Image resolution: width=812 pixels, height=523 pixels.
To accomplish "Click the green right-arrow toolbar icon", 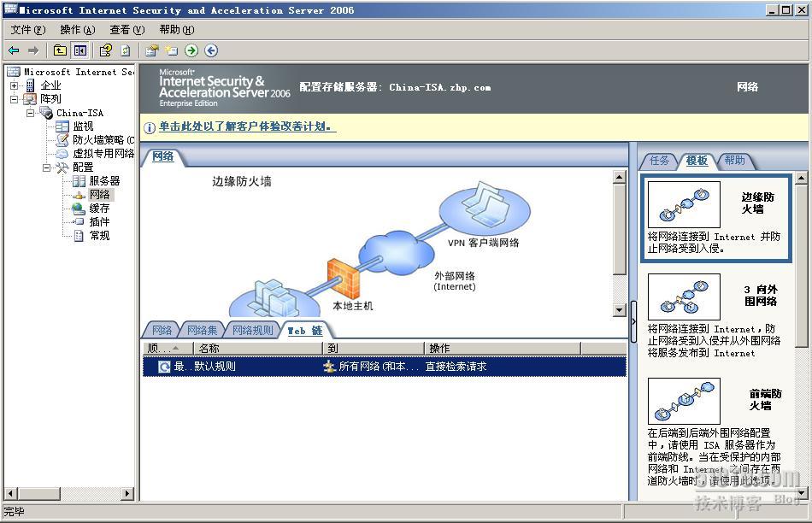I will [191, 50].
